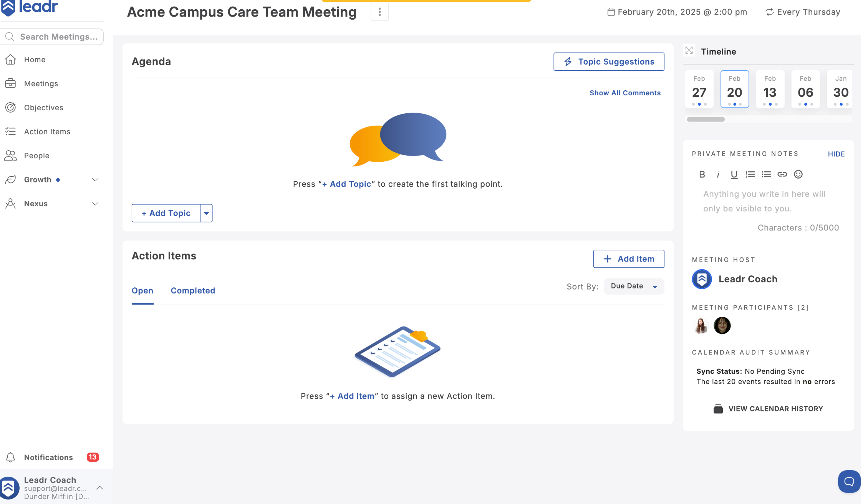
Task: Open the emoji picker in notes
Action: 798,174
